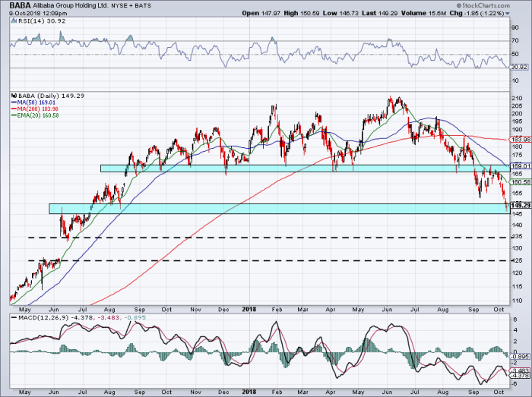Click the RSI(14) 30.92 indicator label

click(x=42, y=21)
